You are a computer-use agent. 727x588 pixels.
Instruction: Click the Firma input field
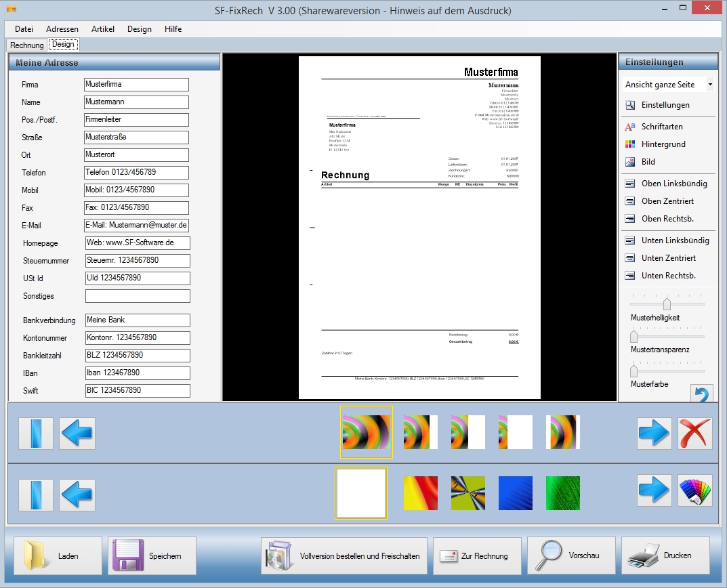136,85
